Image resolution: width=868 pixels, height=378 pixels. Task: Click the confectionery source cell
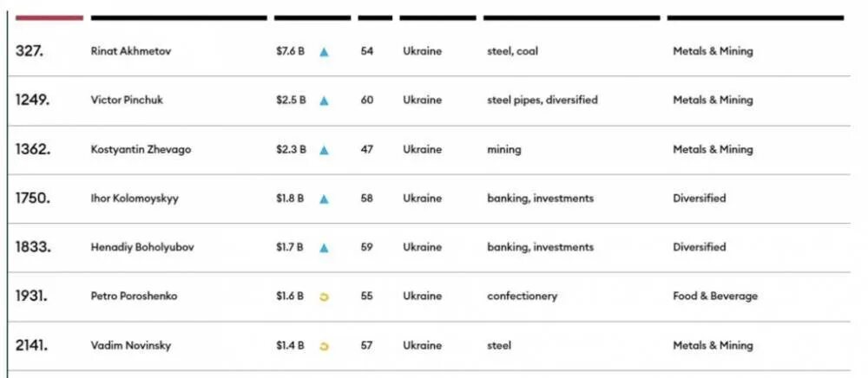[x=522, y=296]
